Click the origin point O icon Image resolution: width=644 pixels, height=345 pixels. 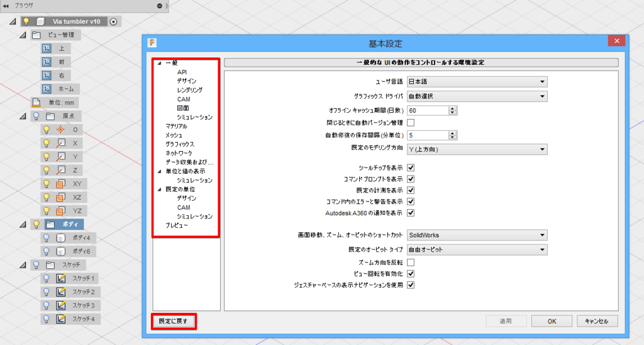(61, 130)
